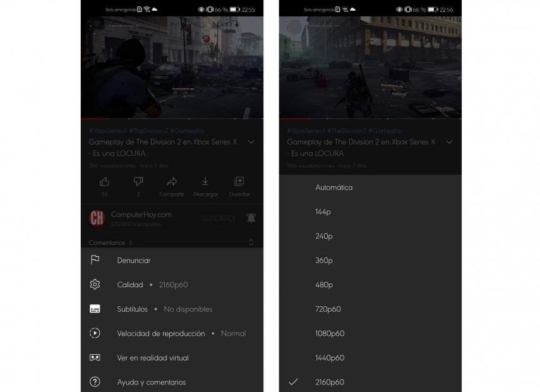Dislike the video with thumbs down icon
This screenshot has height=392, width=540.
pos(138,181)
